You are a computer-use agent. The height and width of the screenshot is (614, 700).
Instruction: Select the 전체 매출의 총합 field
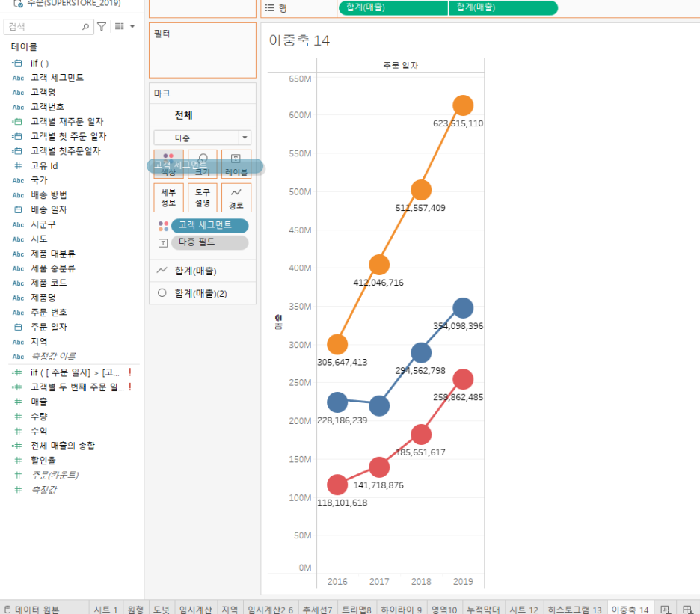pos(63,446)
